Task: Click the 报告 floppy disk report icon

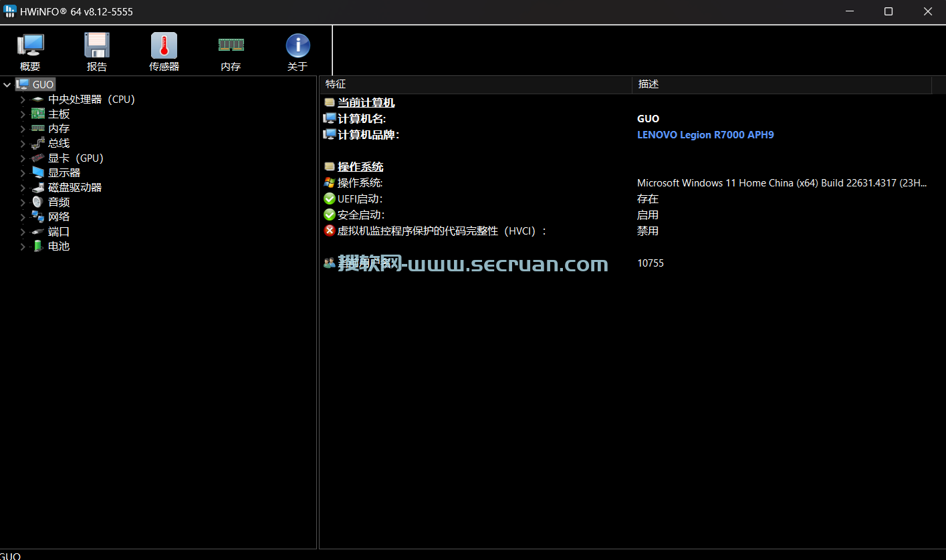Action: [x=97, y=45]
